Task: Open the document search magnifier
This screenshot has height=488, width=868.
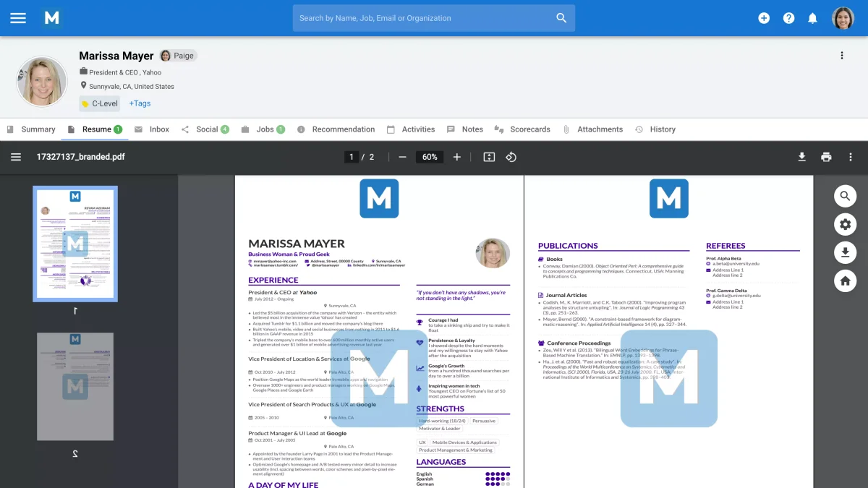Action: 845,195
